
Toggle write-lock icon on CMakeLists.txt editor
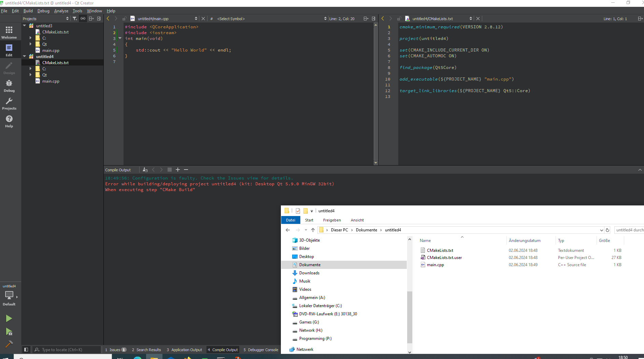point(399,19)
